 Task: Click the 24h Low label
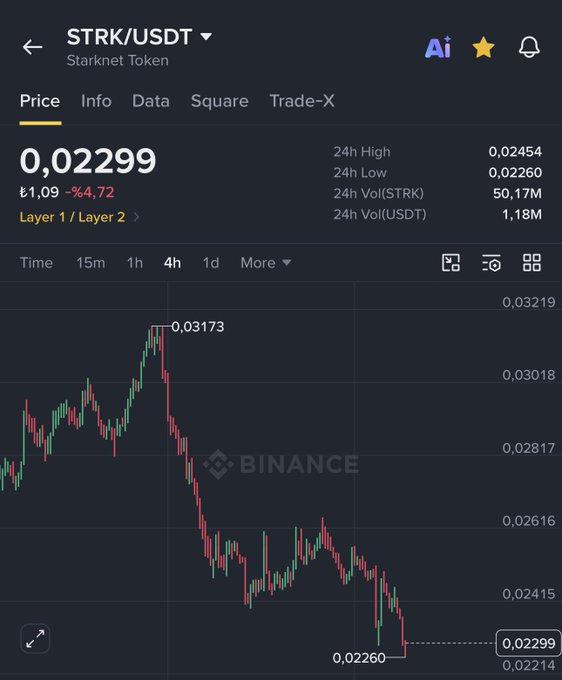(360, 173)
